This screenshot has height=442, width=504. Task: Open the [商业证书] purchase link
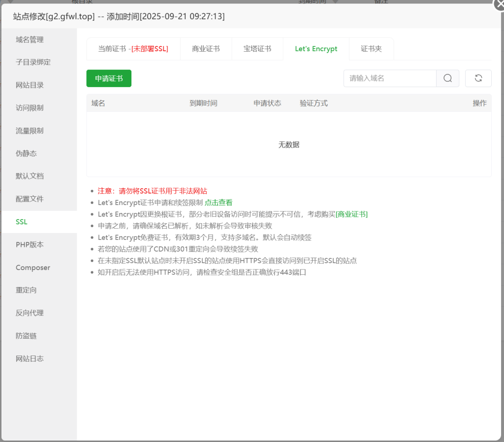[x=351, y=214]
